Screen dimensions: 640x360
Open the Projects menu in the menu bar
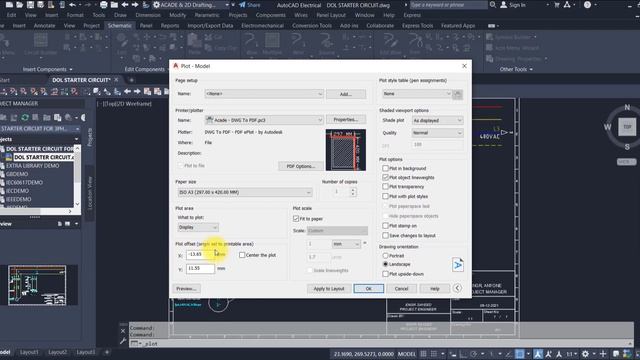(x=238, y=15)
